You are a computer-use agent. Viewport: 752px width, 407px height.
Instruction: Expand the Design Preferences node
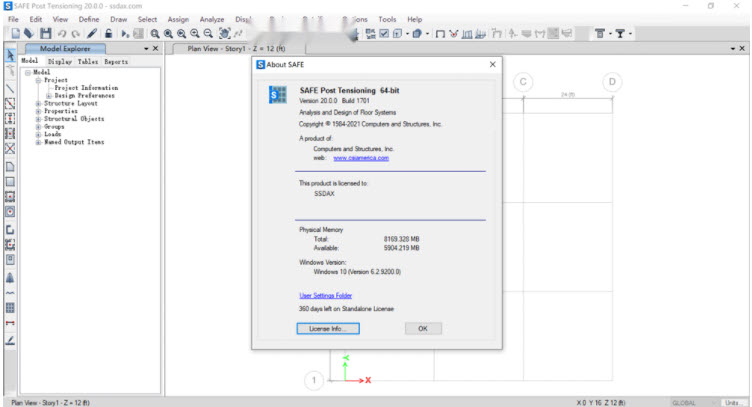point(48,96)
